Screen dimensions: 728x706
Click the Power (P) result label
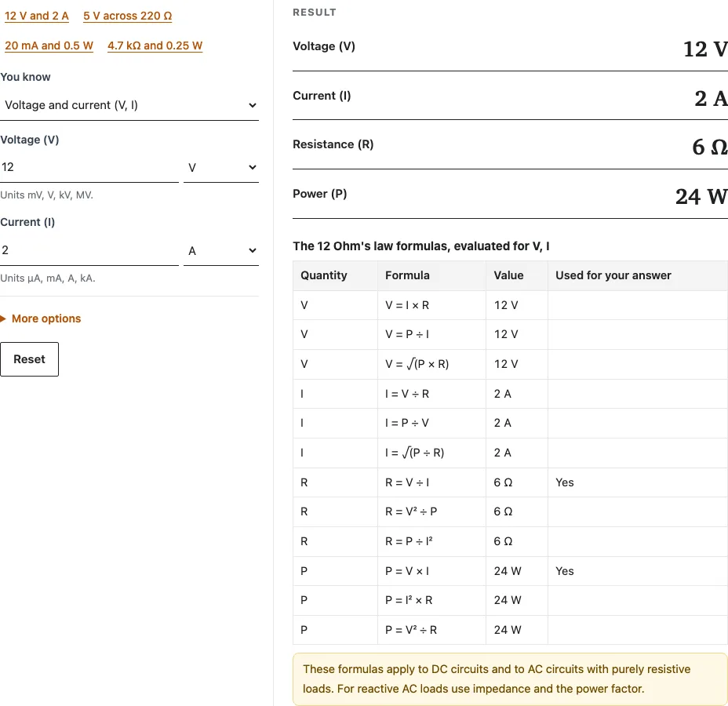[x=320, y=194]
